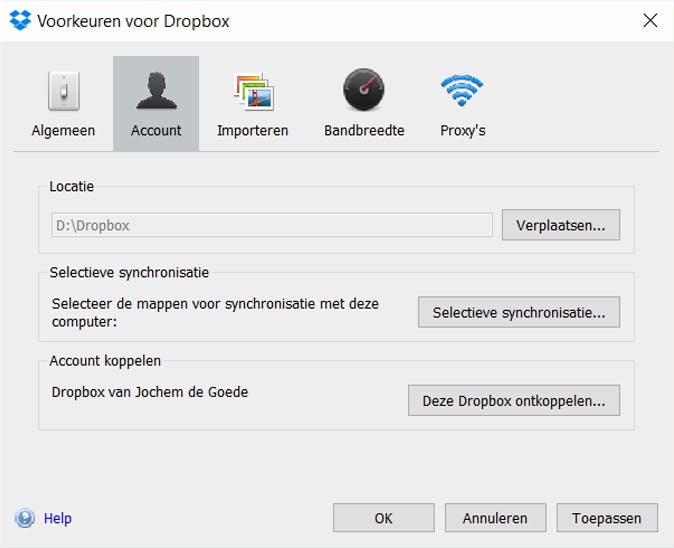Switch to the Algemeen tab label
The height and width of the screenshot is (548, 674).
[x=63, y=130]
